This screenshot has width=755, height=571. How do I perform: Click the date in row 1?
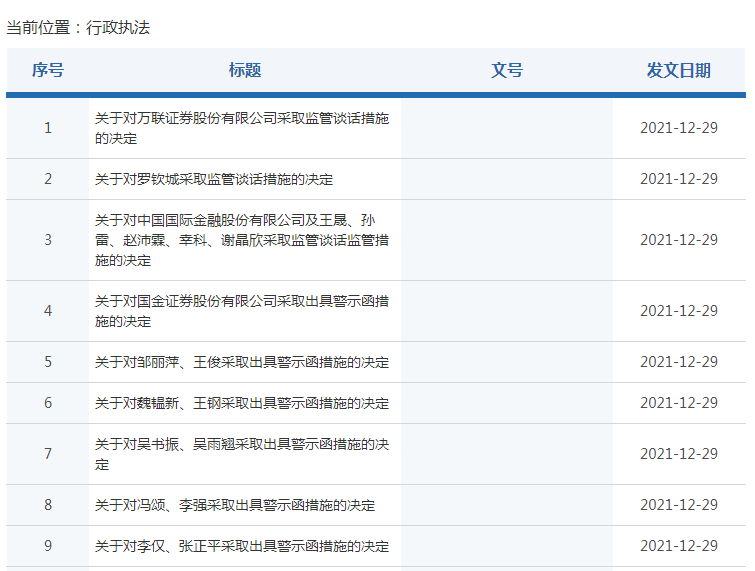678,128
